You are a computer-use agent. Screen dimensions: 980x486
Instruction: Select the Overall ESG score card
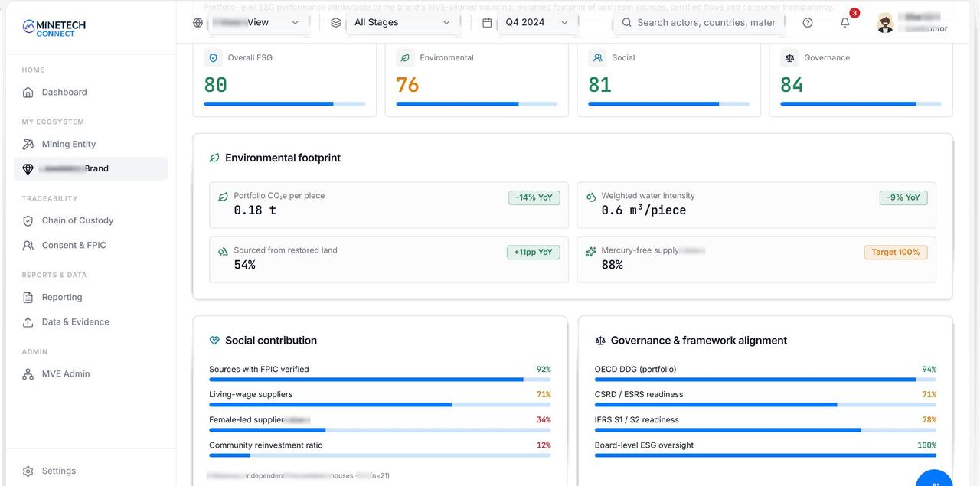(285, 80)
